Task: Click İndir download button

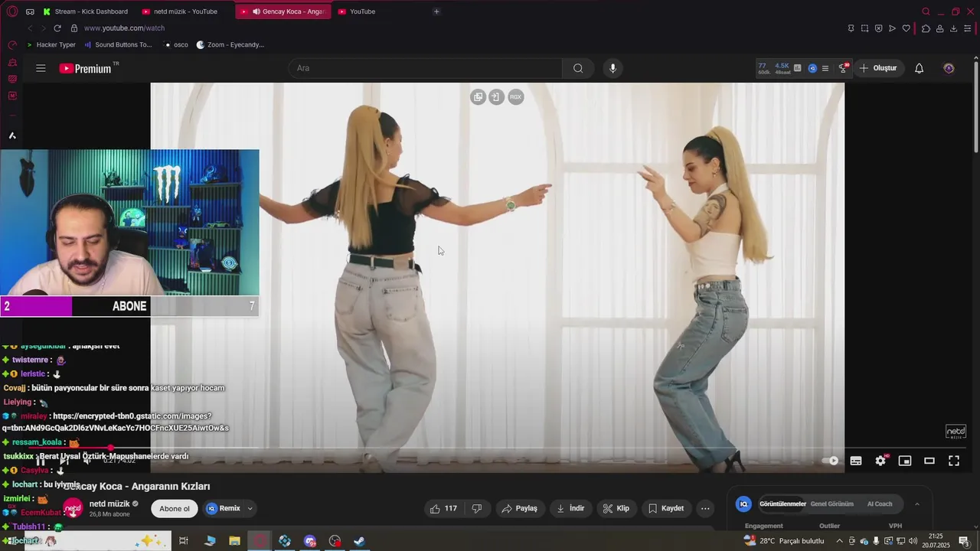Action: pos(570,508)
